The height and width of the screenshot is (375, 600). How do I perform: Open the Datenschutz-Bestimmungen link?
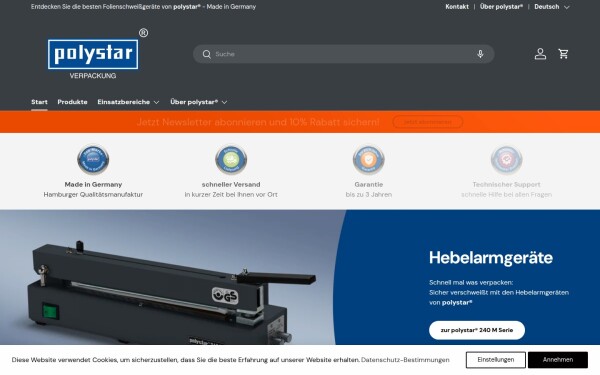pos(405,360)
